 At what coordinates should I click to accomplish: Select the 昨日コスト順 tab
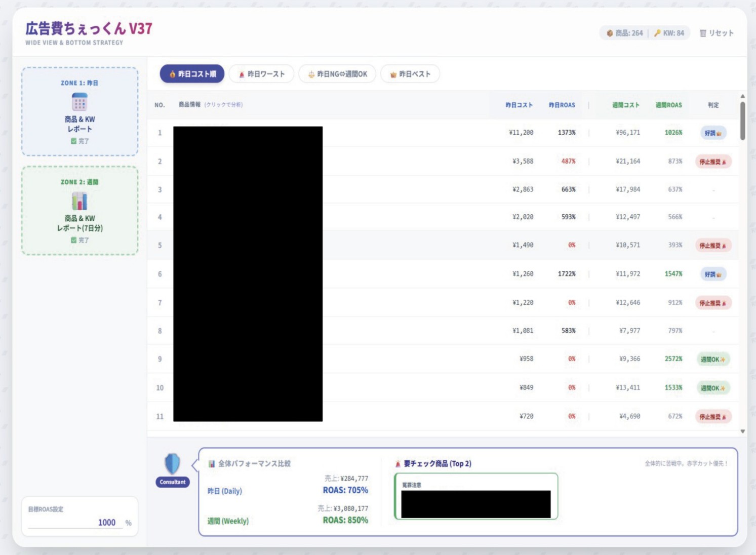(x=192, y=74)
